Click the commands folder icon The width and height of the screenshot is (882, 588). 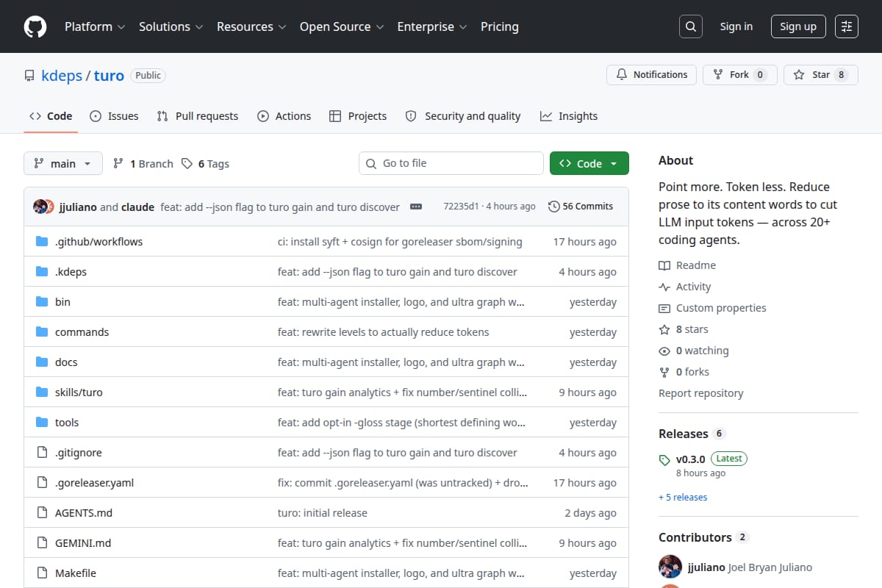pyautogui.click(x=42, y=331)
